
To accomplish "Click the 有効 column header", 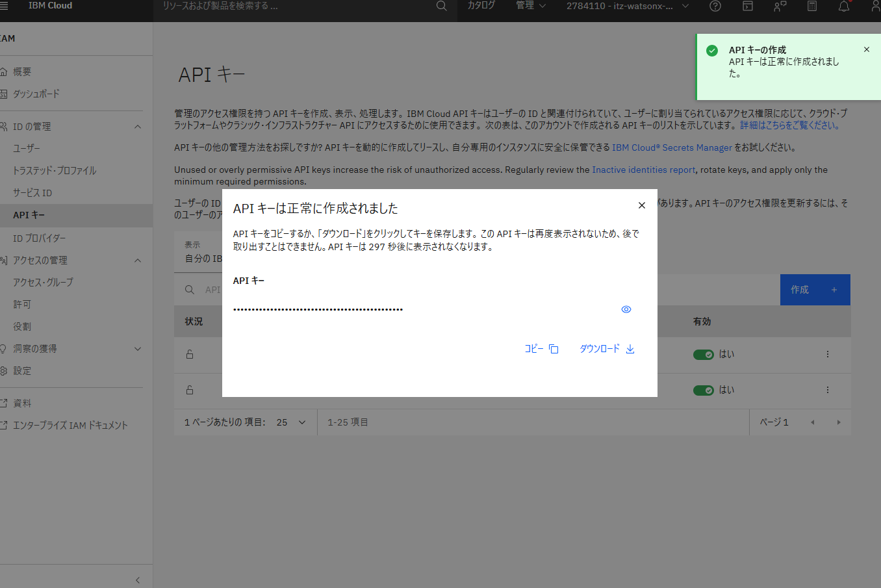I will [x=702, y=322].
